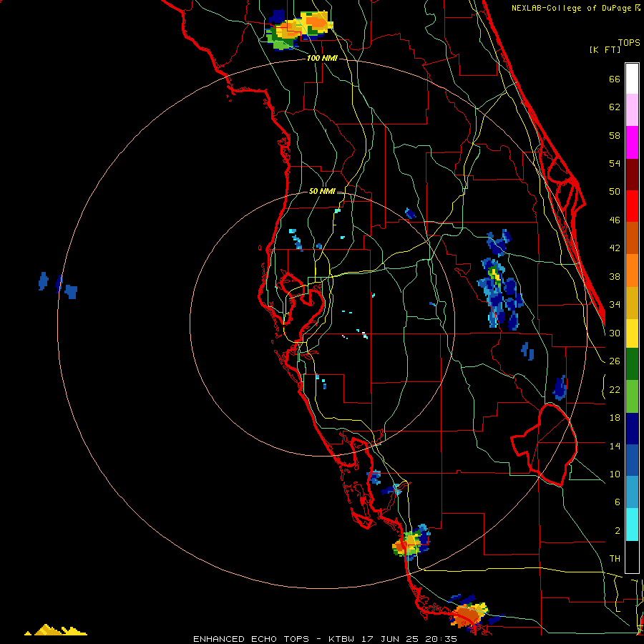
Task: Click the TH threshold label on the legend
Action: tap(615, 559)
